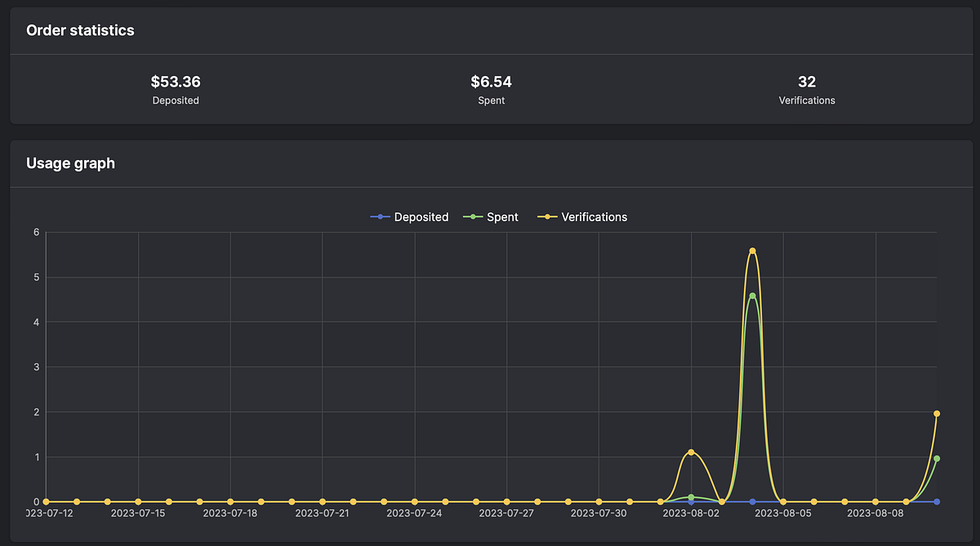Click the y-axis label 3

36,367
